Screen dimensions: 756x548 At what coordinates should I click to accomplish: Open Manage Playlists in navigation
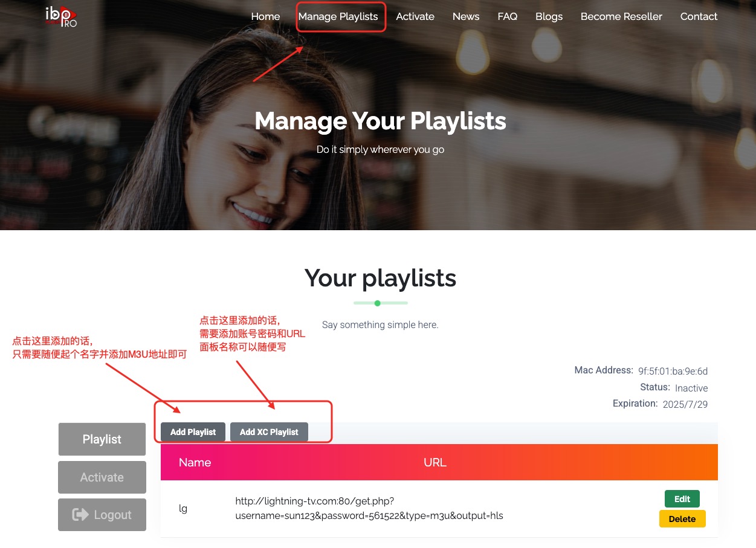pyautogui.click(x=338, y=16)
